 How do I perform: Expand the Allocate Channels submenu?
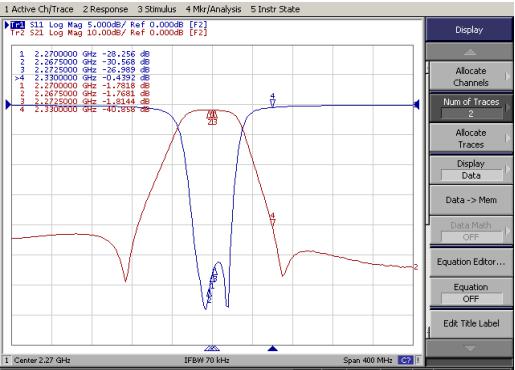(x=471, y=77)
